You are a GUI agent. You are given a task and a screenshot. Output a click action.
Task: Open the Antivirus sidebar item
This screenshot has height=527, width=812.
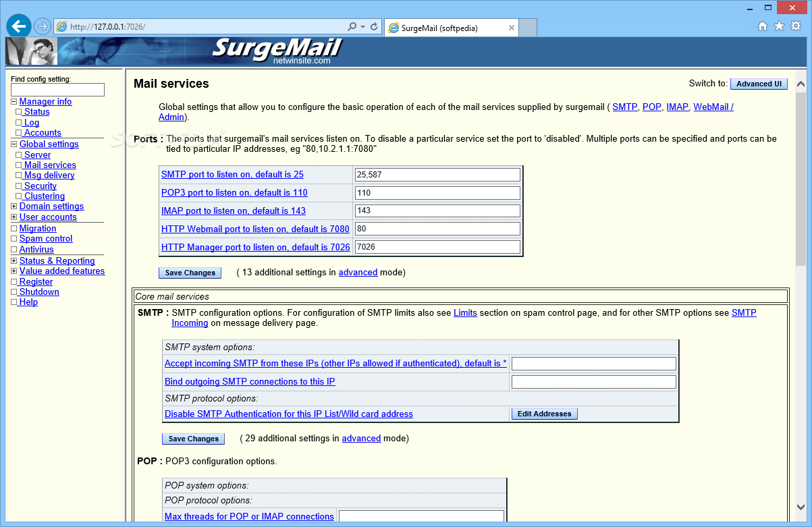pos(36,250)
